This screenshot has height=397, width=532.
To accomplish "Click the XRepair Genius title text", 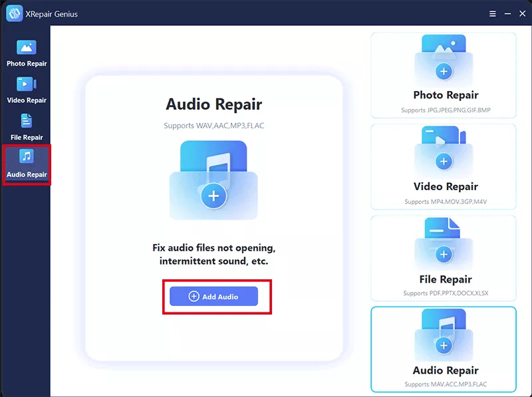I will click(x=52, y=14).
